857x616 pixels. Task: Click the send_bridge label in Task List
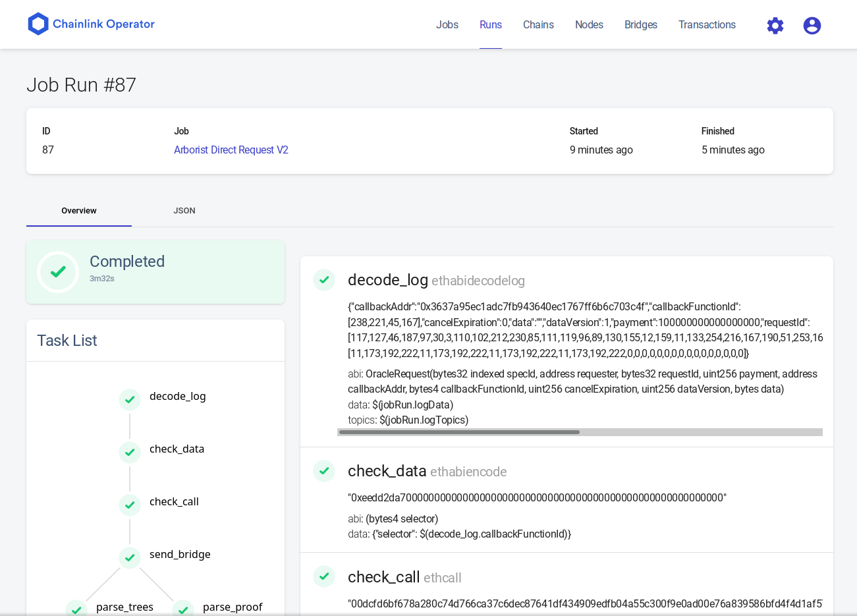(180, 554)
